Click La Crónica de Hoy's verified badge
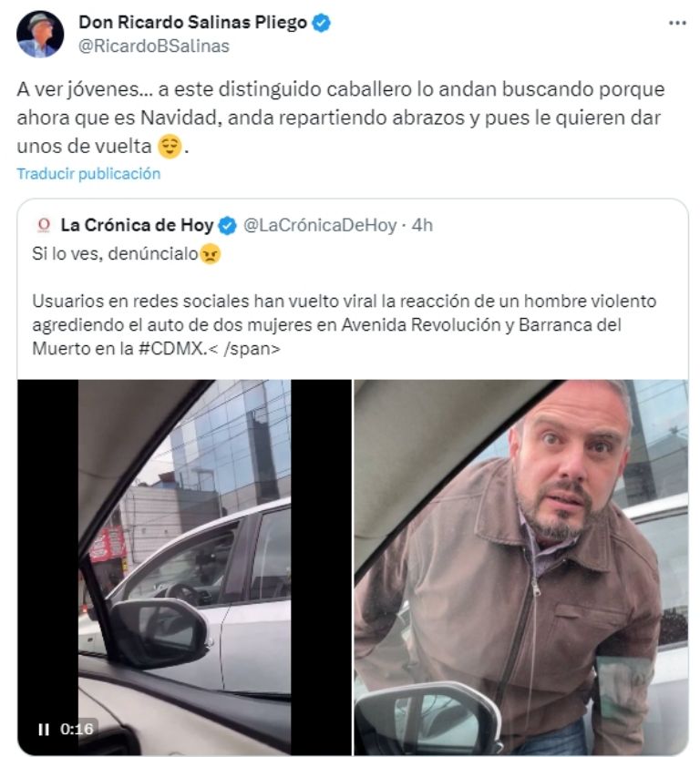This screenshot has width=700, height=757. tap(227, 225)
